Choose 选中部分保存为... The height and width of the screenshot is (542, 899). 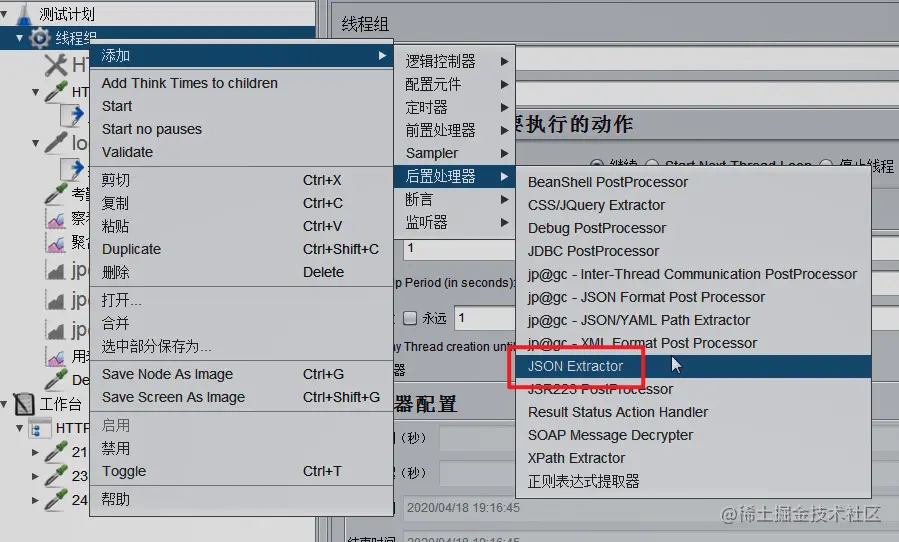tap(241, 346)
